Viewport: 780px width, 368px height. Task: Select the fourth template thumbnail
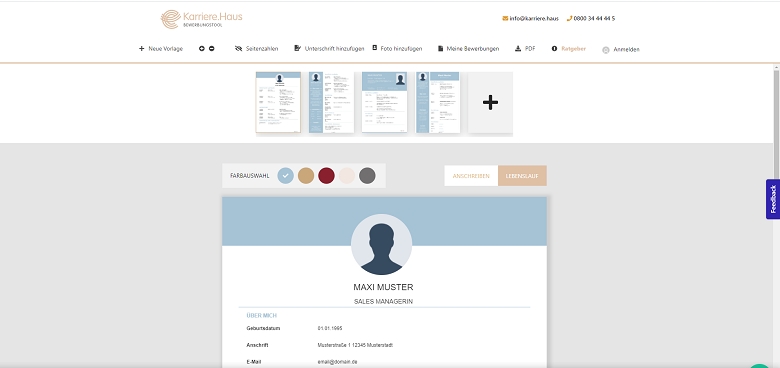(x=438, y=102)
